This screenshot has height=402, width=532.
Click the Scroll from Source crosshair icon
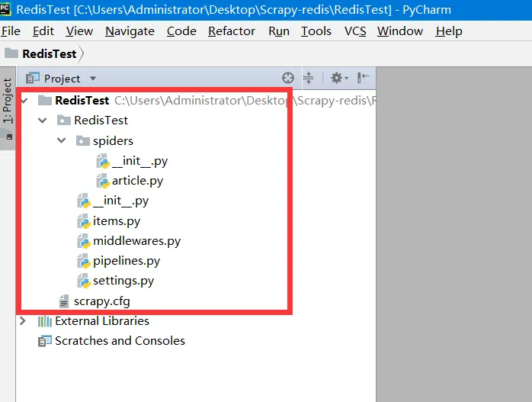pos(288,78)
